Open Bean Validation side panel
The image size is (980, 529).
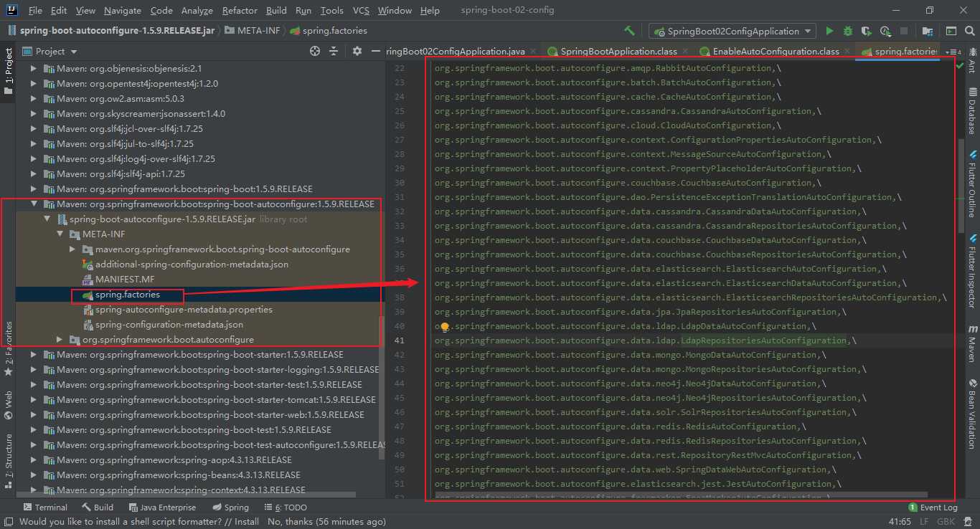click(972, 413)
